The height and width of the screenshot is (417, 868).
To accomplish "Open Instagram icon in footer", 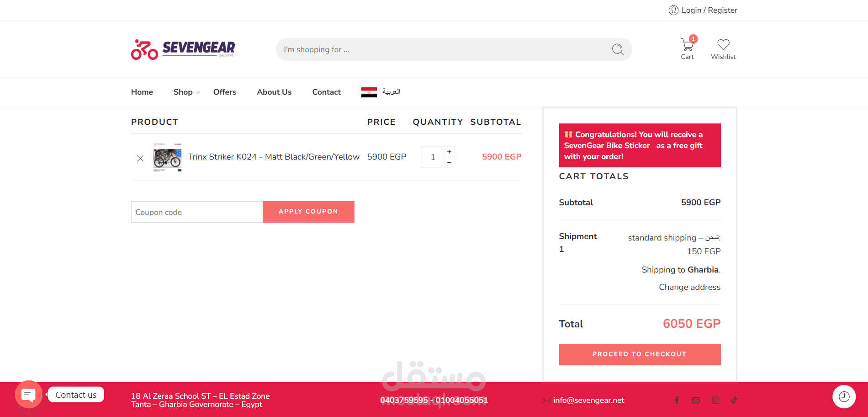I will tap(715, 400).
